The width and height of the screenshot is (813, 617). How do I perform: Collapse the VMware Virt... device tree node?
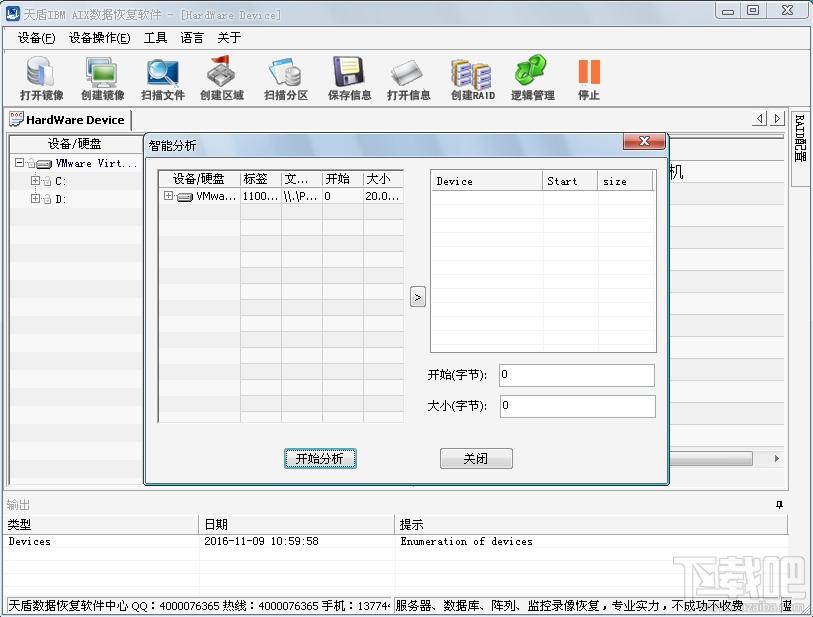19,163
